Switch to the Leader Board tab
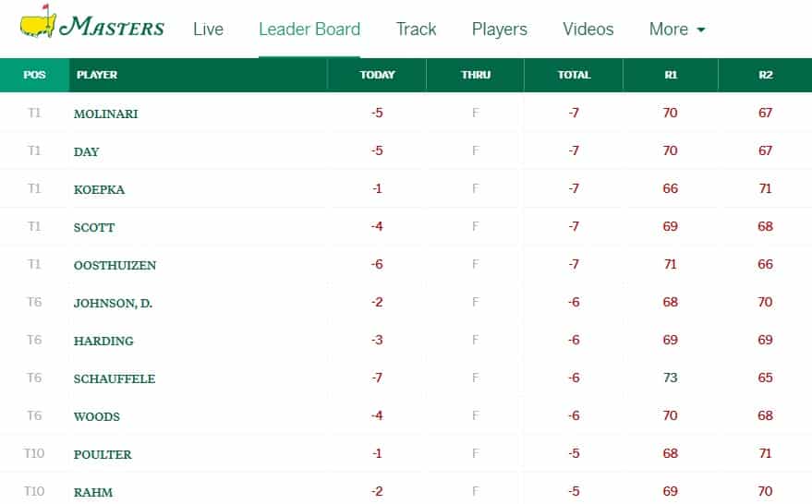 pyautogui.click(x=309, y=29)
